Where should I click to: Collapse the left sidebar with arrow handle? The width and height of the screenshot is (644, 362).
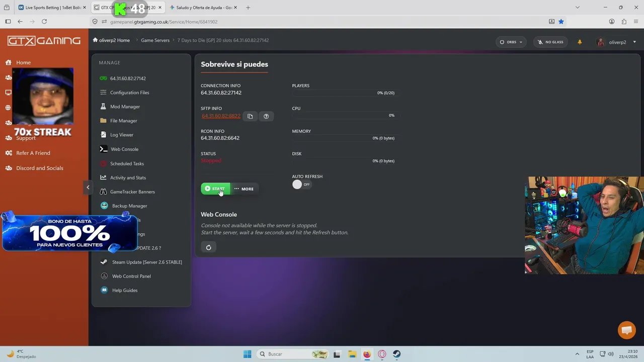click(x=88, y=188)
